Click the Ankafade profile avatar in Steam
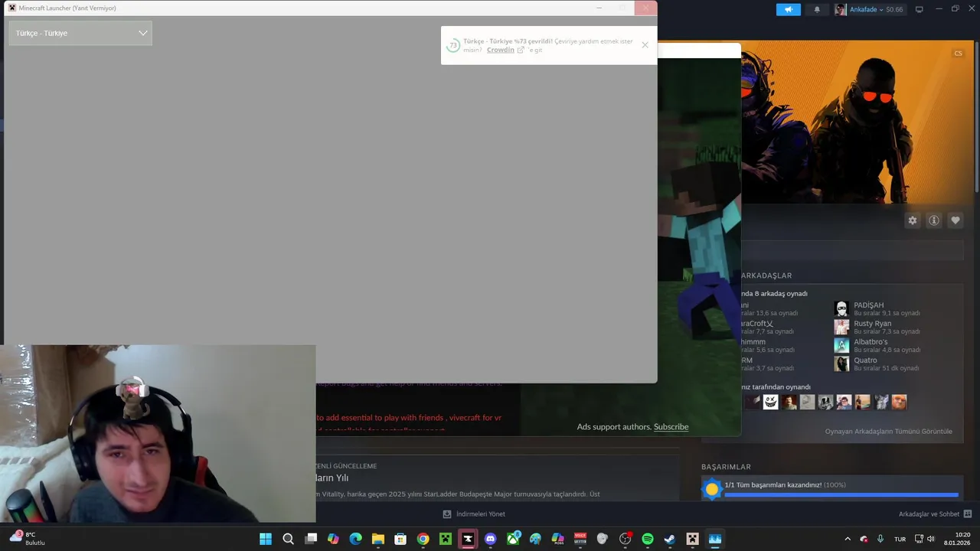The height and width of the screenshot is (551, 980). coord(841,9)
